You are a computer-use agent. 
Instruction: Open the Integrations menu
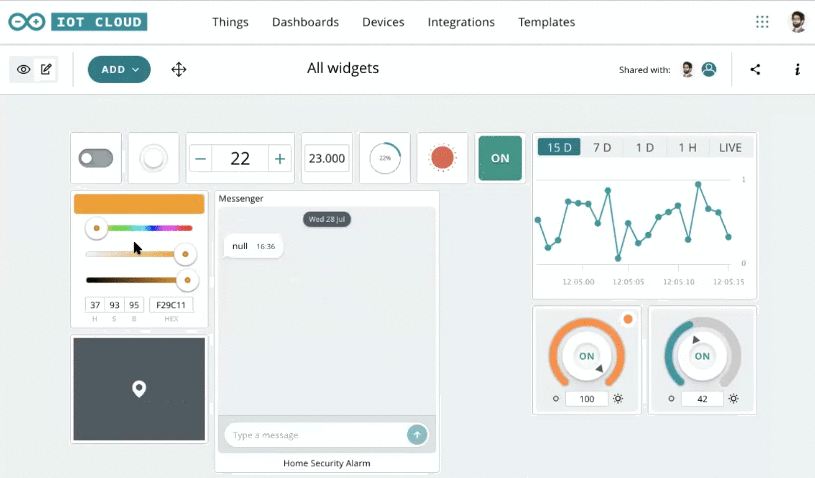461,22
